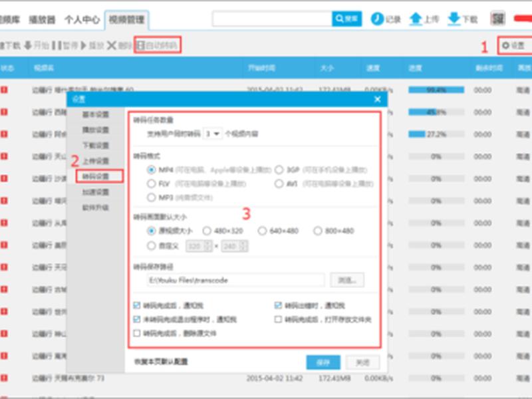532x399 pixels.
Task: Select 加速设置 in settings sidebar
Action: point(95,192)
